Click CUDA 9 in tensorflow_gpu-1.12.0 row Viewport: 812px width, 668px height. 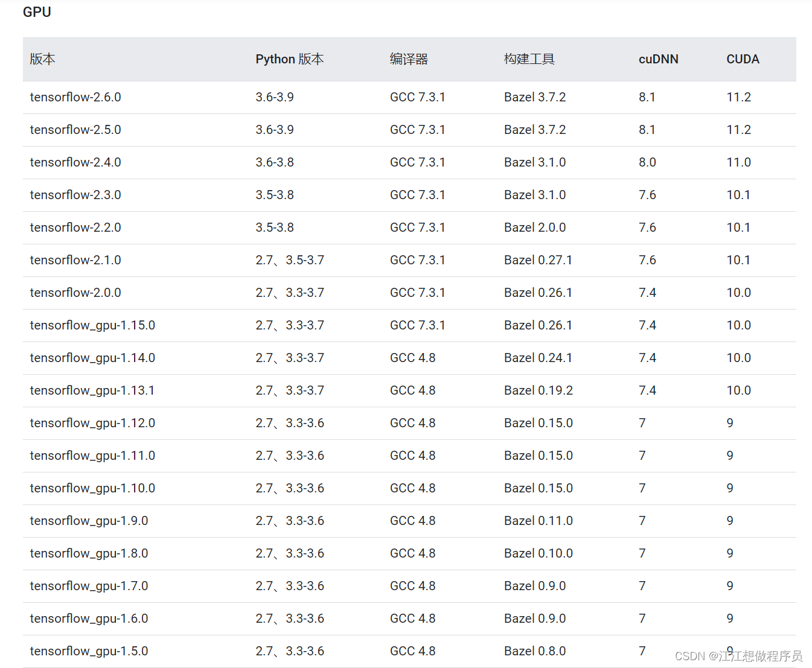click(x=730, y=423)
